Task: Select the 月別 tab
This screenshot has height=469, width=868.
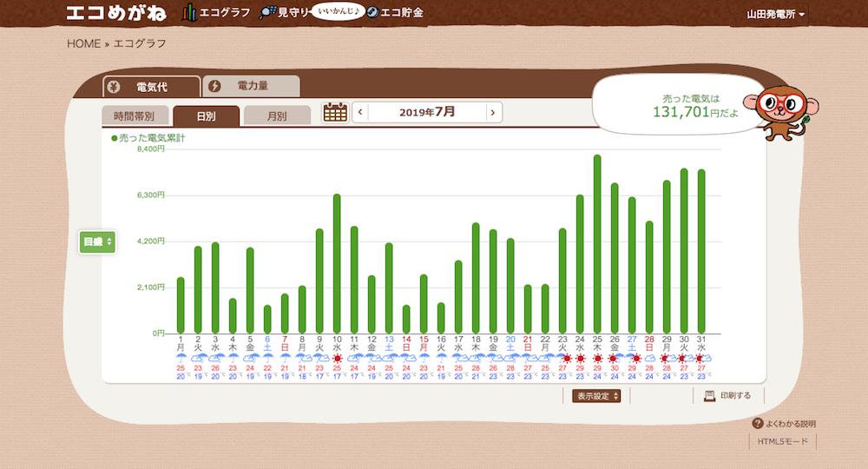Action: point(277,116)
